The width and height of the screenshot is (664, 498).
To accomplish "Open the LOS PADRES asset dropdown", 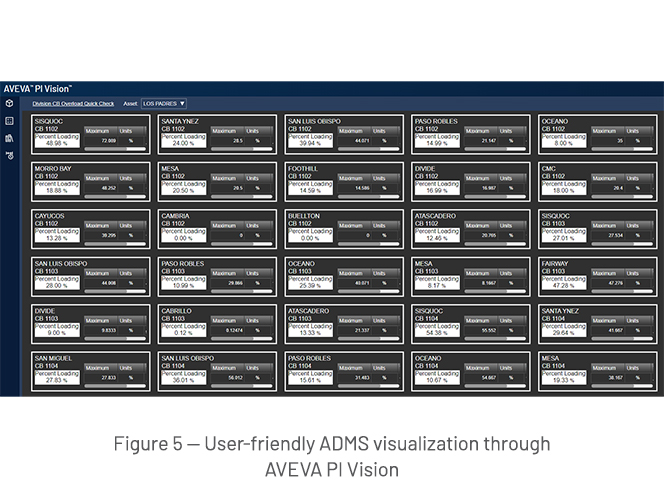I will 164,103.
